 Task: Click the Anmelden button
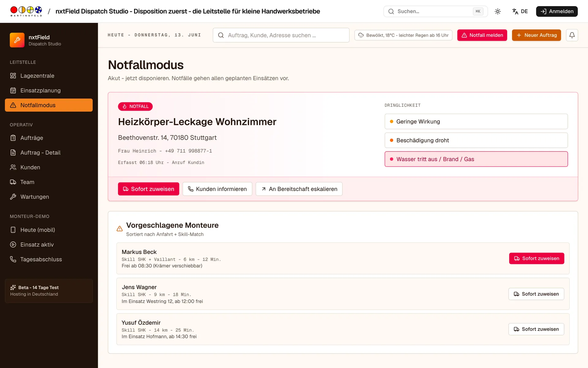click(x=557, y=11)
